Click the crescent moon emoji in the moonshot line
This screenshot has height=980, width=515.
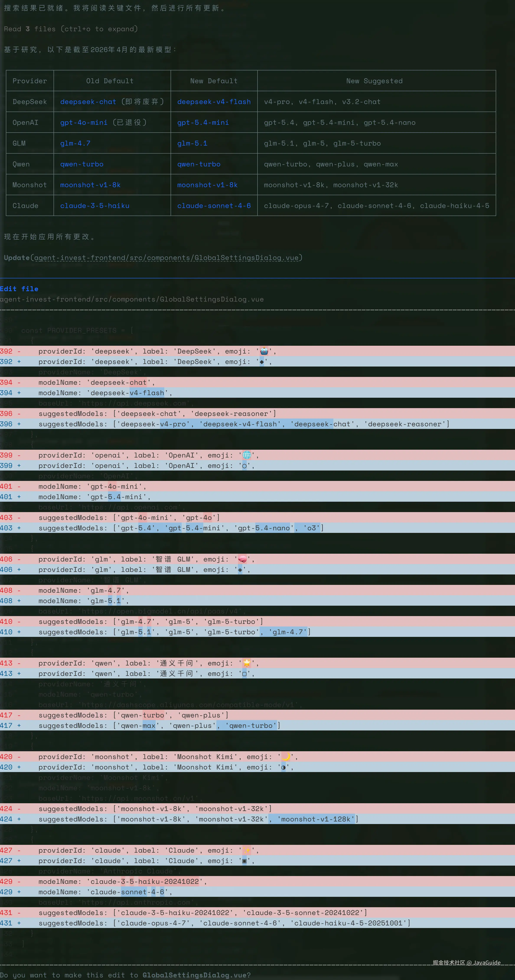[285, 757]
